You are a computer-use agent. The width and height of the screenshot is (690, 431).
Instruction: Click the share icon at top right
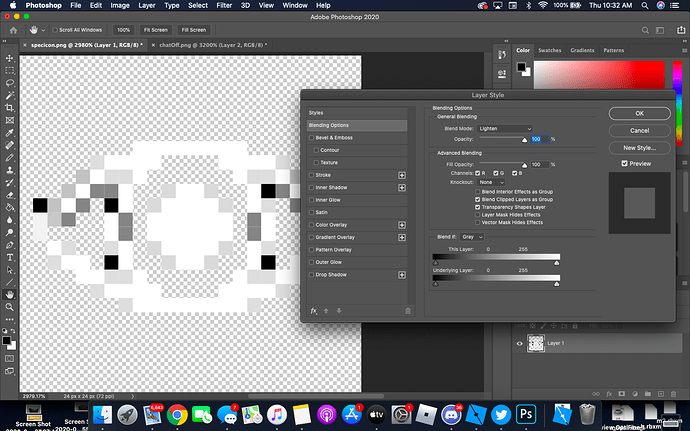click(681, 30)
